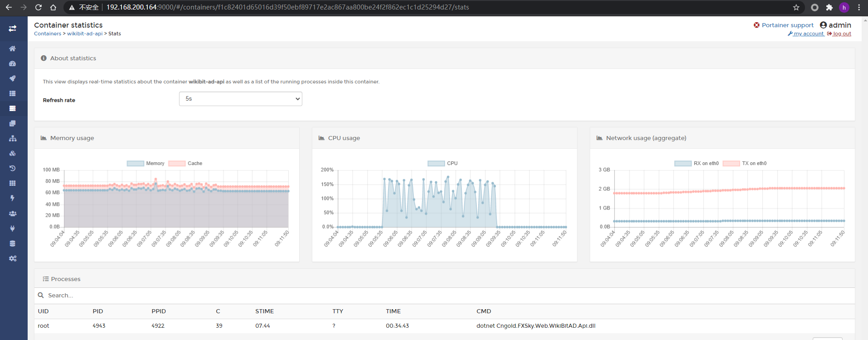Click the browser back arrow
The height and width of the screenshot is (340, 868).
pyautogui.click(x=9, y=7)
